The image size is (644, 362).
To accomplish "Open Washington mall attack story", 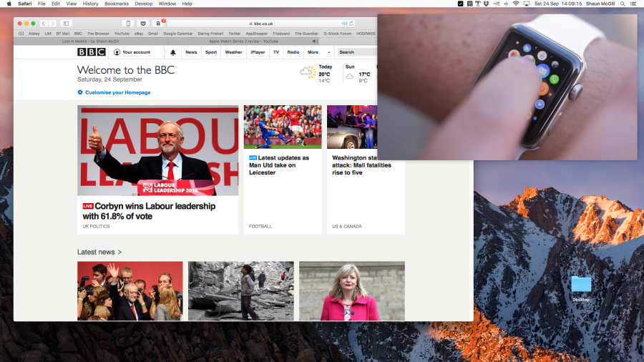I will [361, 165].
